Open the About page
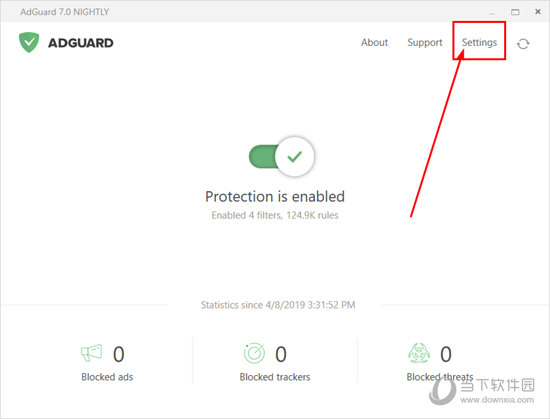Viewport: 550px width, 419px height. (x=374, y=42)
